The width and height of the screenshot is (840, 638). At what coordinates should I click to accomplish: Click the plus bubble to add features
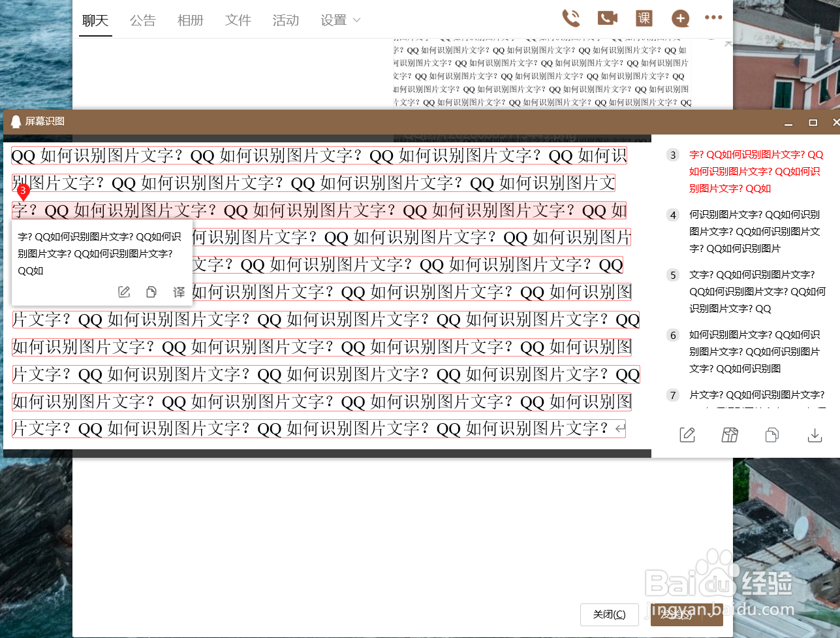(x=680, y=18)
